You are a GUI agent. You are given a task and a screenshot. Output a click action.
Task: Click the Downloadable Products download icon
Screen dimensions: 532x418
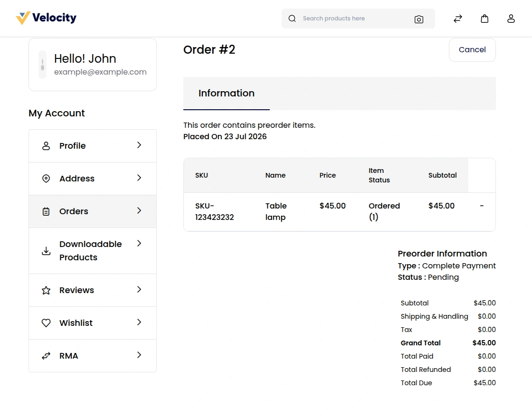tap(46, 251)
